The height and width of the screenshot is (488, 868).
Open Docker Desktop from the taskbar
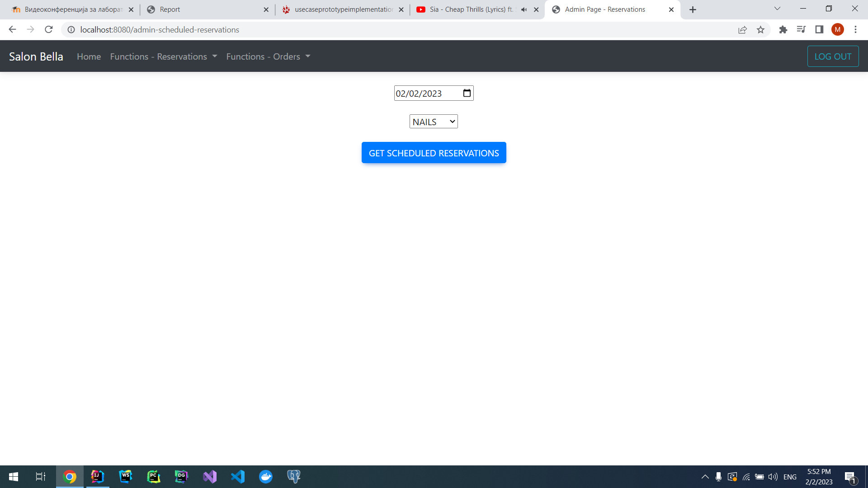(x=266, y=477)
